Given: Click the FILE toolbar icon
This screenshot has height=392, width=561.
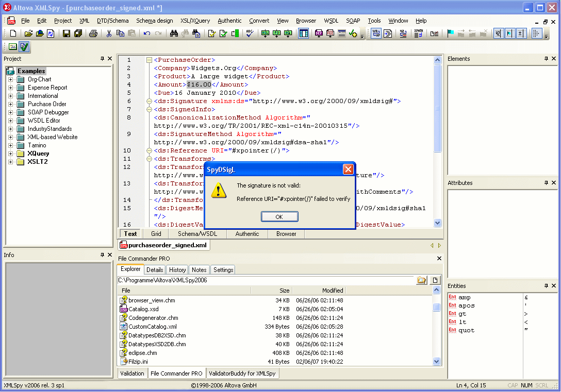Looking at the screenshot, I should click(330, 33).
